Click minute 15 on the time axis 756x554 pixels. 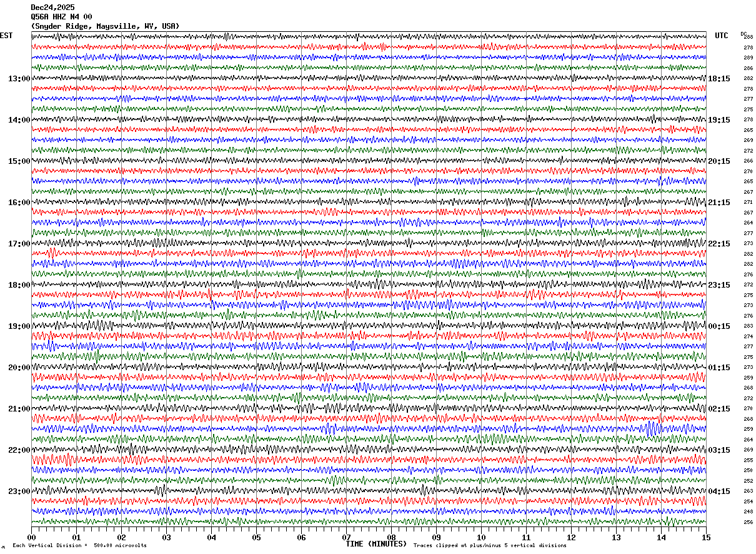point(706,537)
